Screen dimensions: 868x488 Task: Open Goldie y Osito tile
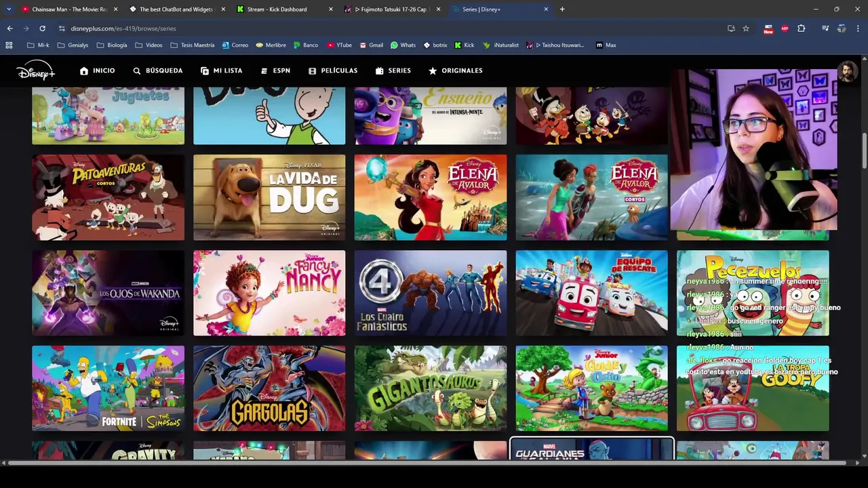[x=592, y=388]
